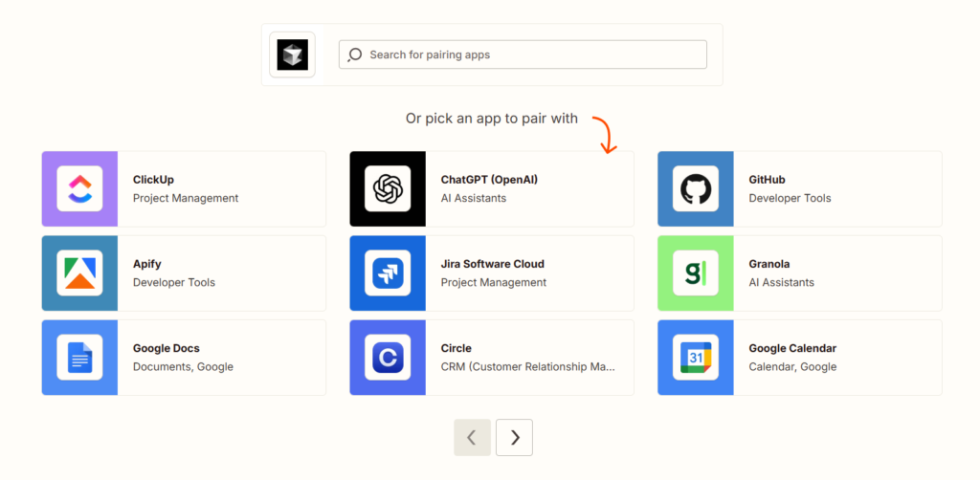The height and width of the screenshot is (480, 980).
Task: Click the CRM category label under Circle
Action: click(x=528, y=367)
